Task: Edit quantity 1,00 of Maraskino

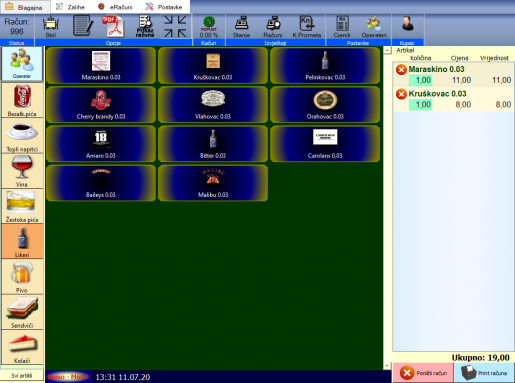Action: 421,80
